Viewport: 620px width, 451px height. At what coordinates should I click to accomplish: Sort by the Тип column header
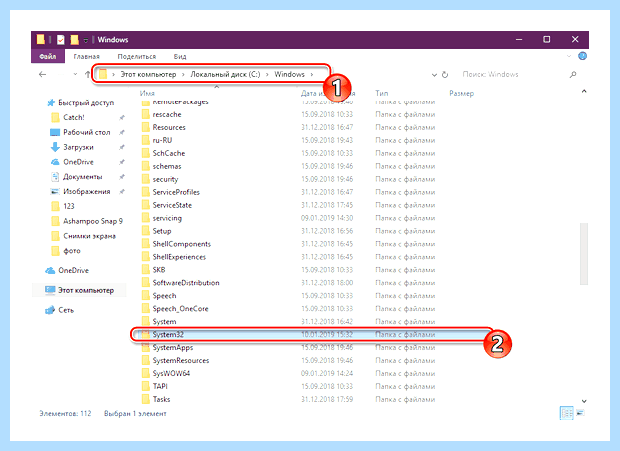coord(382,93)
